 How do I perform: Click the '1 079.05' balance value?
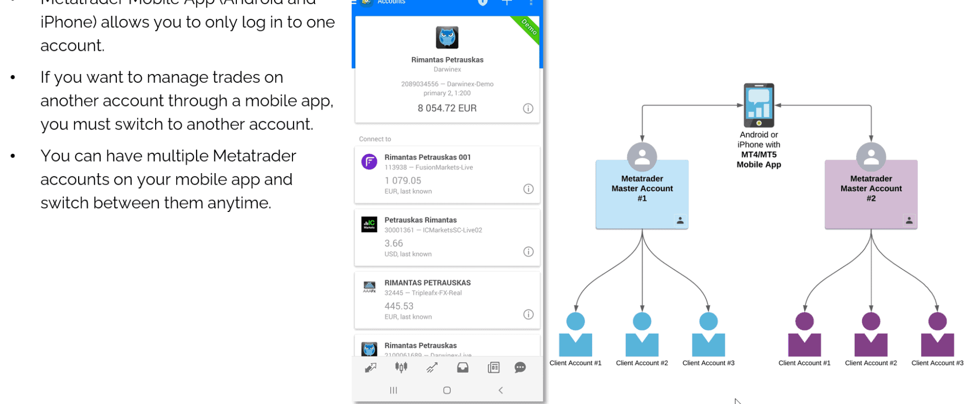[403, 180]
